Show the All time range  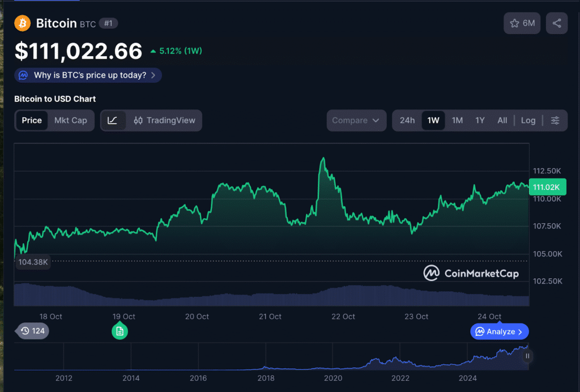tap(502, 120)
